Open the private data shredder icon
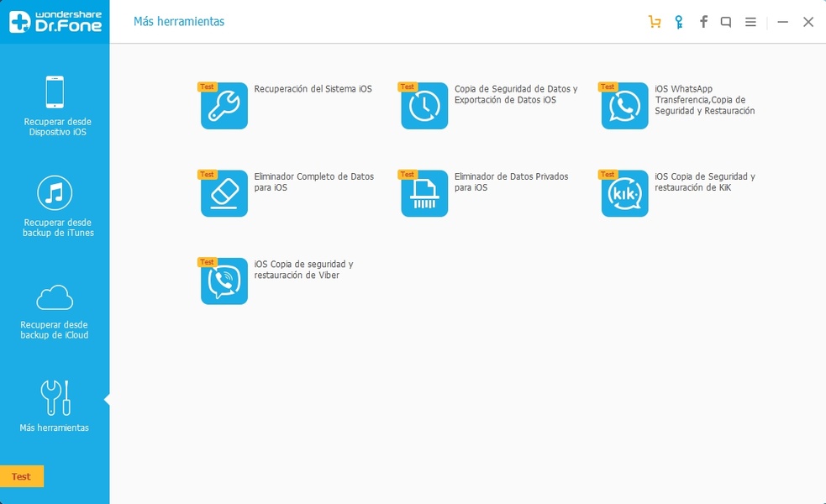826x504 pixels. click(x=424, y=193)
